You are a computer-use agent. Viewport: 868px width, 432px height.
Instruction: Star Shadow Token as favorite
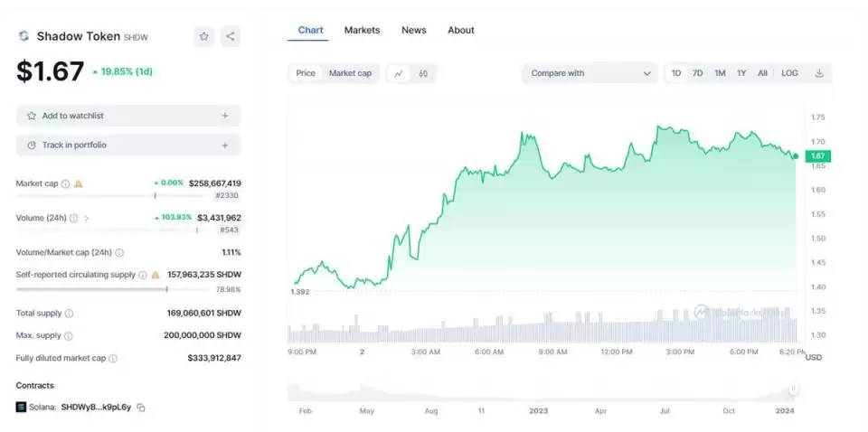(x=204, y=36)
